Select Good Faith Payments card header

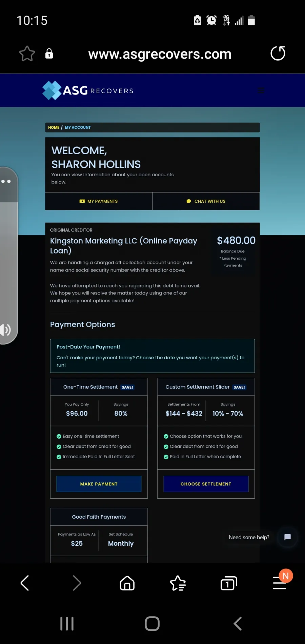click(99, 517)
